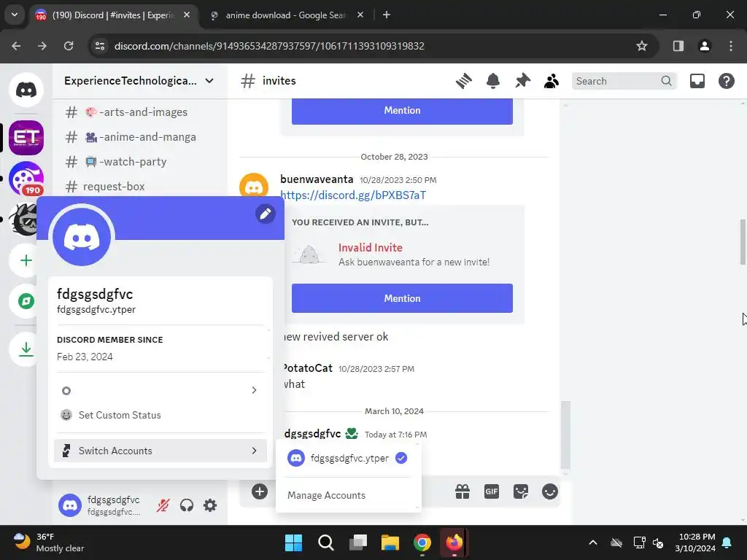This screenshot has width=747, height=560.
Task: Open Discord direct messages home icon
Action: pyautogui.click(x=26, y=90)
